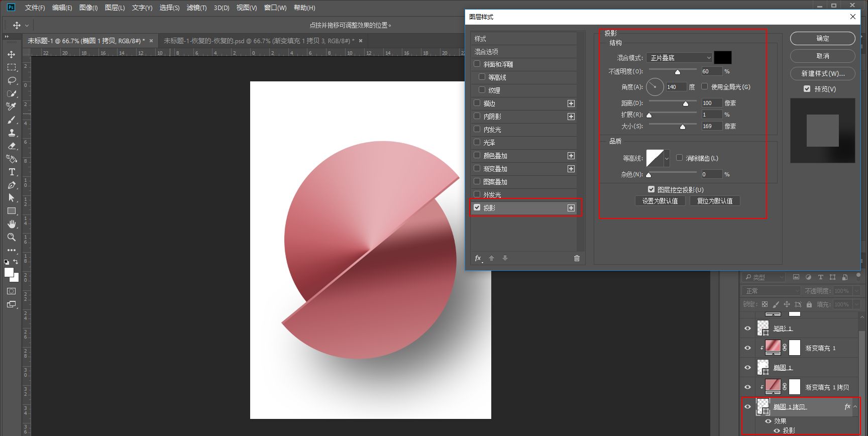Screen dimensions: 868x436
Task: Uncheck 投影 checkbox
Action: [x=477, y=207]
